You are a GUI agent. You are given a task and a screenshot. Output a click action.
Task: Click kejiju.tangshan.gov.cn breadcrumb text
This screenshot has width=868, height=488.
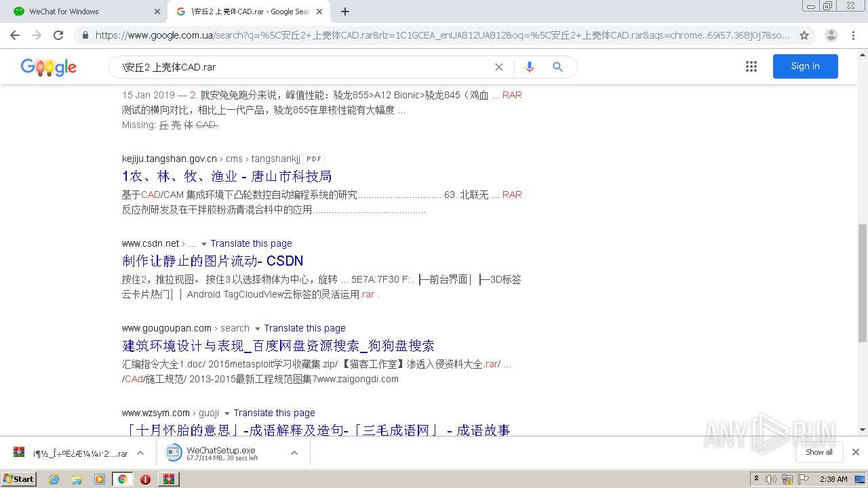click(170, 159)
